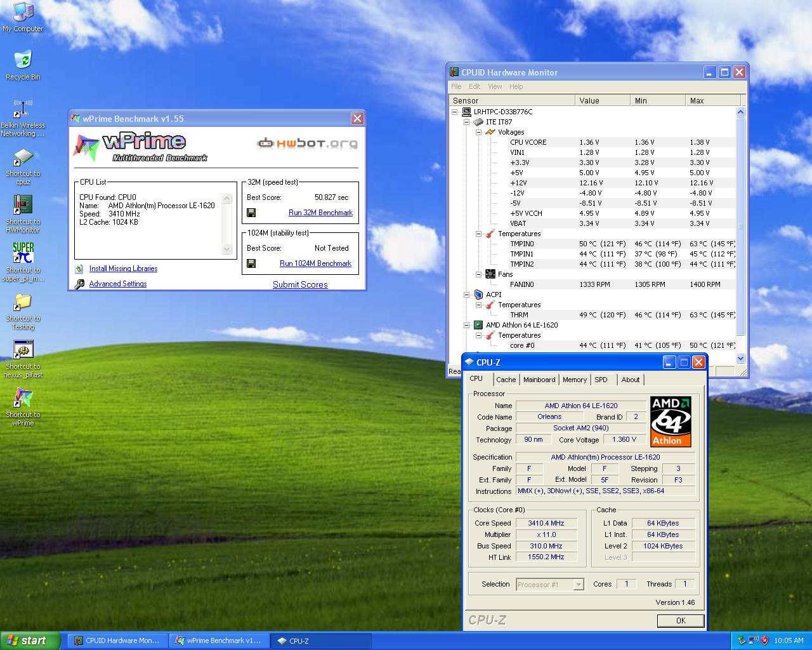The height and width of the screenshot is (650, 812).
Task: Click the wPrime logo graphic
Action: [x=141, y=147]
